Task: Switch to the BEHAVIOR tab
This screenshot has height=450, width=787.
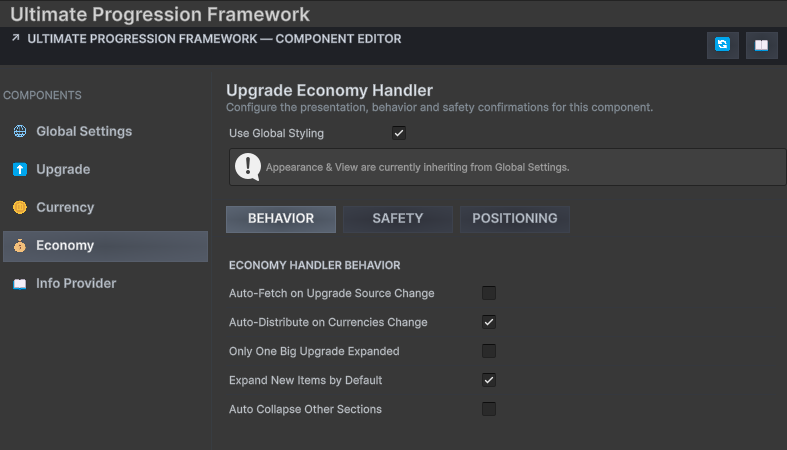Action: pos(281,219)
